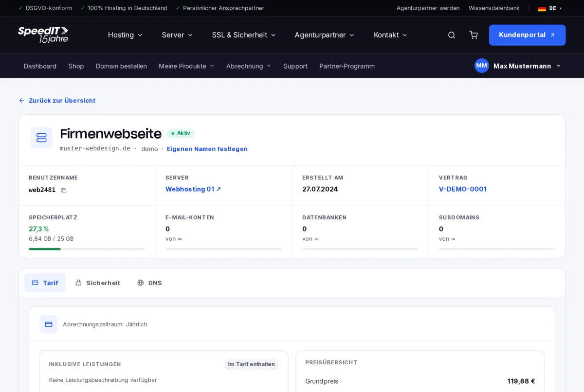Click the creation date 27.07.2024
584x392 pixels.
pyautogui.click(x=320, y=189)
